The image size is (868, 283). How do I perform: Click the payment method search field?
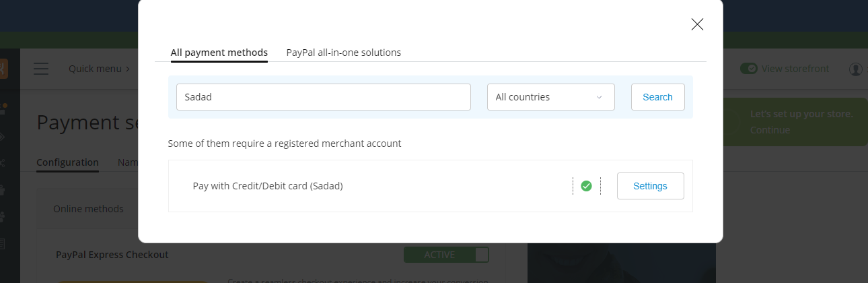[x=323, y=97]
